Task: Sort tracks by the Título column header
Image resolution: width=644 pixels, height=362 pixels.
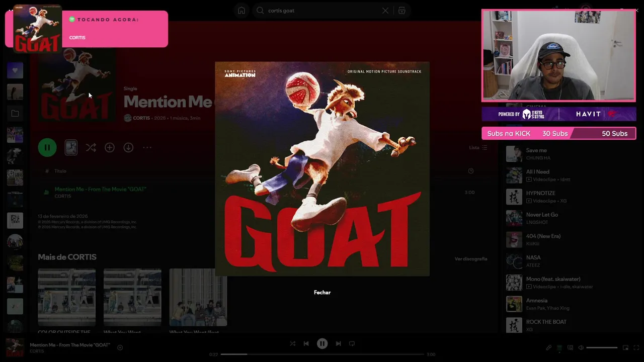Action: (x=60, y=171)
